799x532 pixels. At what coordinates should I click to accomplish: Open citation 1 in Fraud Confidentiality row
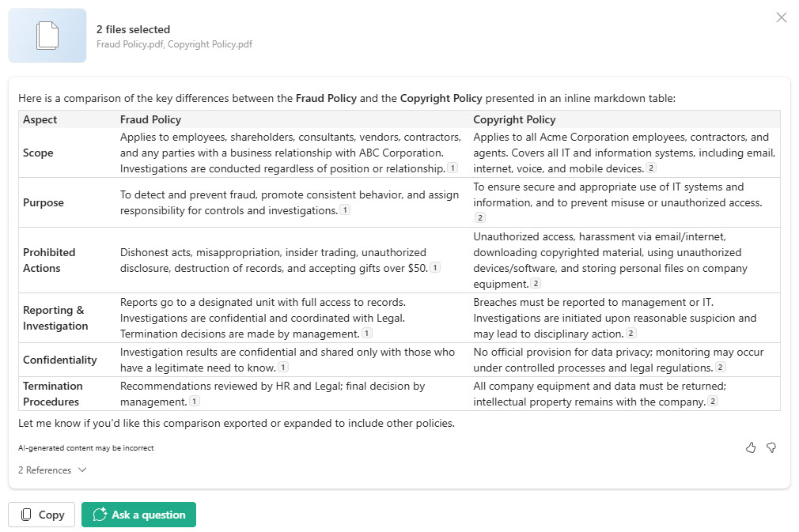click(x=283, y=368)
